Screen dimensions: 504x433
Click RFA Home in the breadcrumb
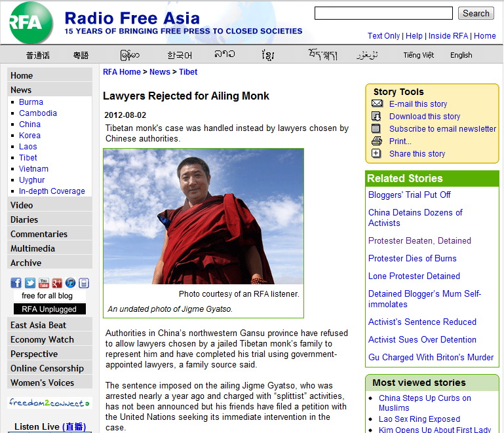coord(122,72)
